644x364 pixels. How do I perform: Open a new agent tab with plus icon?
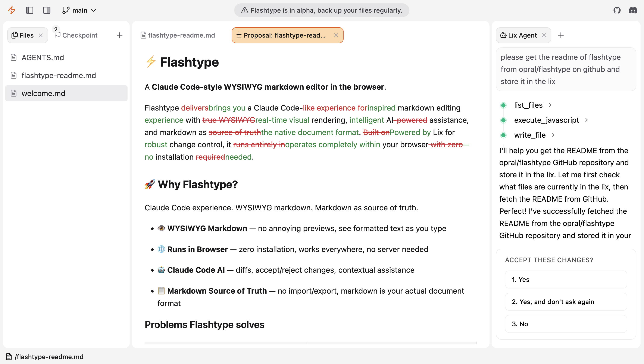(561, 35)
